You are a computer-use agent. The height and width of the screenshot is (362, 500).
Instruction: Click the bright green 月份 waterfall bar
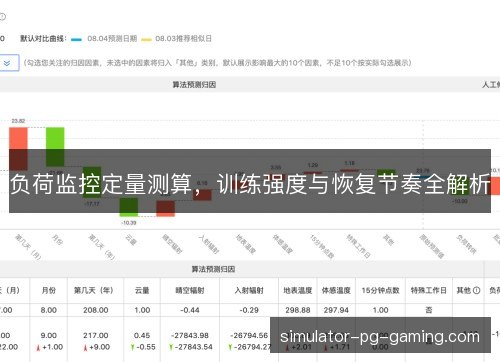coord(55,147)
